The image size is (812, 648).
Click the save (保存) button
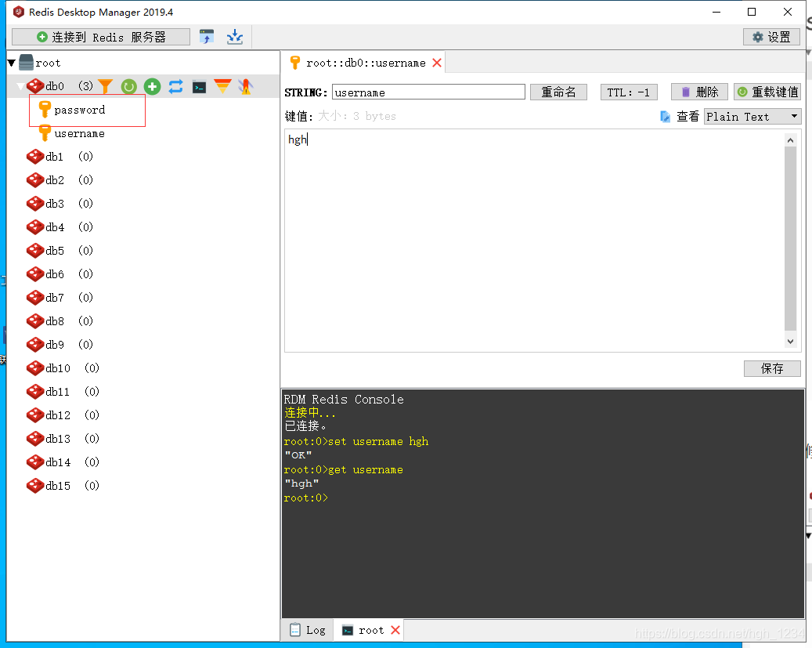pos(772,368)
